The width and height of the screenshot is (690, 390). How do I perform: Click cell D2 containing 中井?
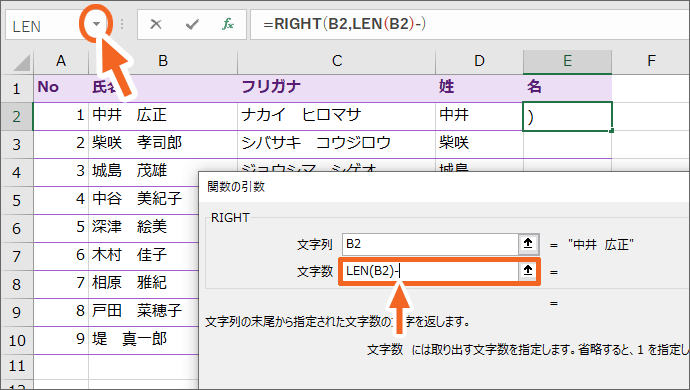[479, 116]
